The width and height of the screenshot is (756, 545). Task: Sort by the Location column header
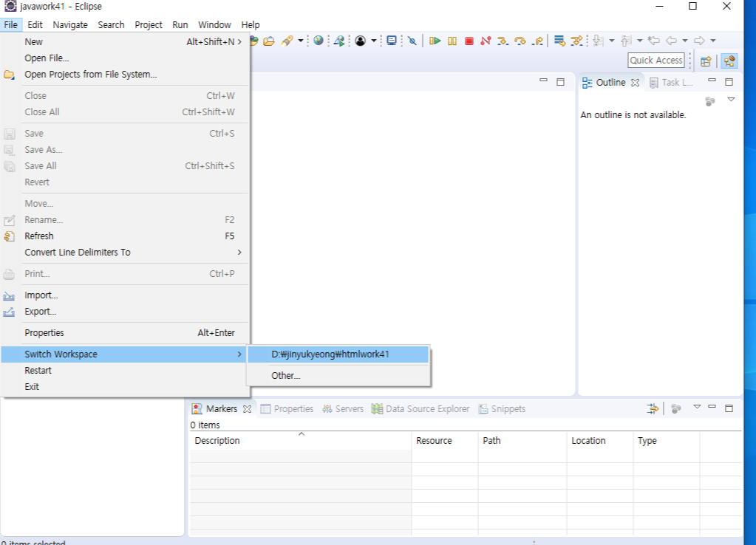point(600,440)
